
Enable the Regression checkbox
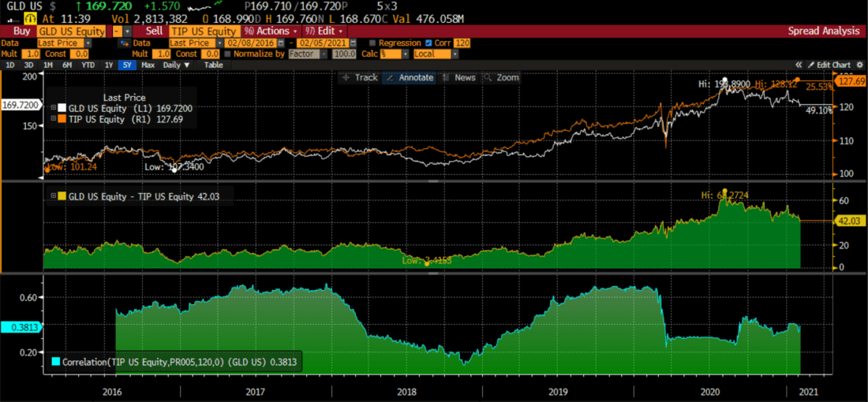click(x=372, y=43)
